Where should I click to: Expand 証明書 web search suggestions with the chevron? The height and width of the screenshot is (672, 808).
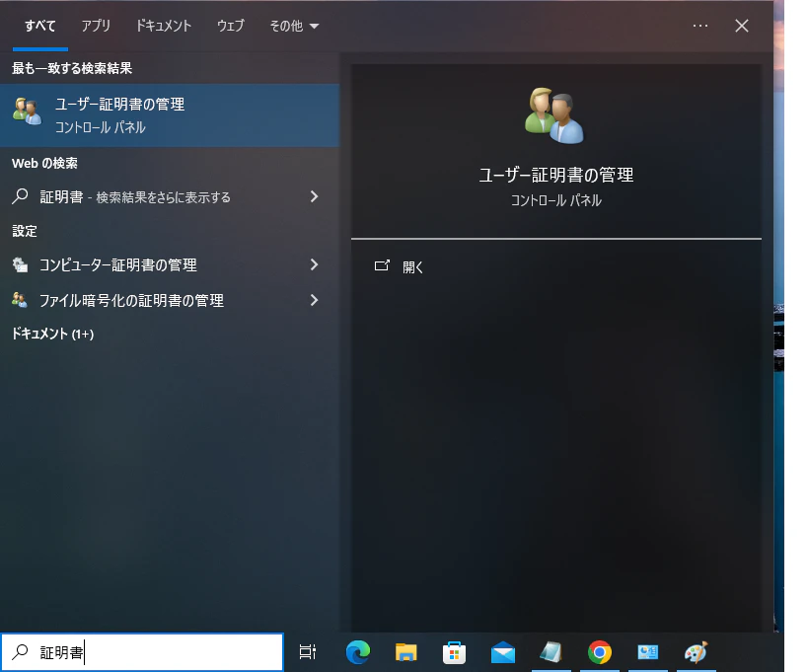314,196
